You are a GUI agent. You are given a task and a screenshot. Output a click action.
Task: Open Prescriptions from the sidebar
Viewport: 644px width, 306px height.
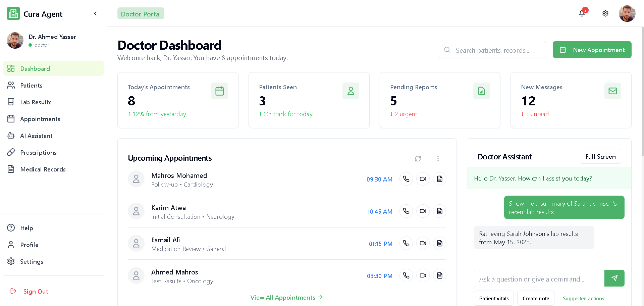pos(38,153)
